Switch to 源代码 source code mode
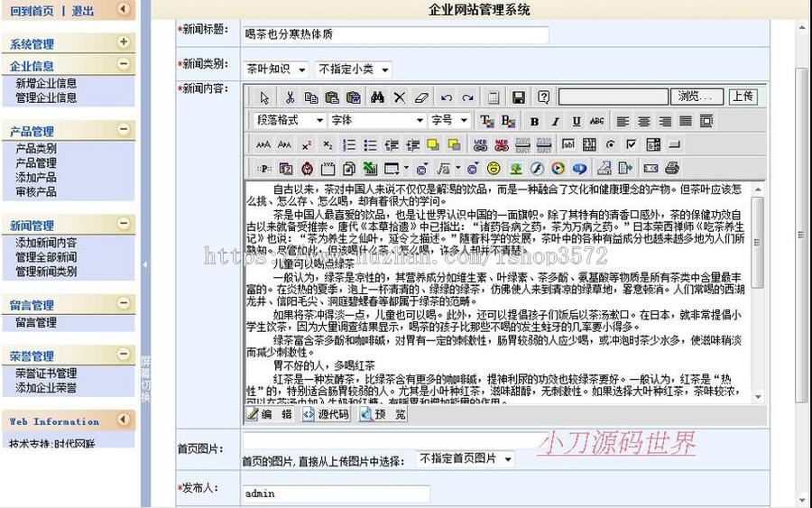The width and height of the screenshot is (812, 508). [327, 414]
